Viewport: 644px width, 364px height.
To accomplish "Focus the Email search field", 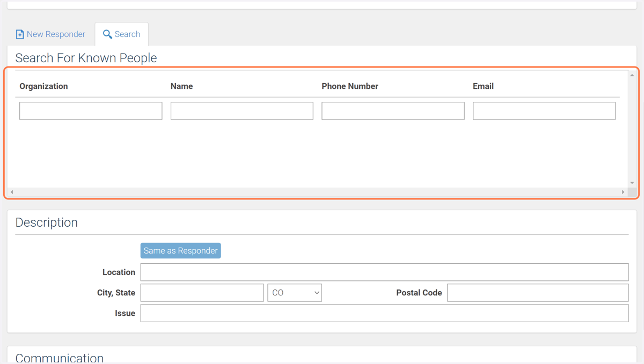I will click(544, 111).
